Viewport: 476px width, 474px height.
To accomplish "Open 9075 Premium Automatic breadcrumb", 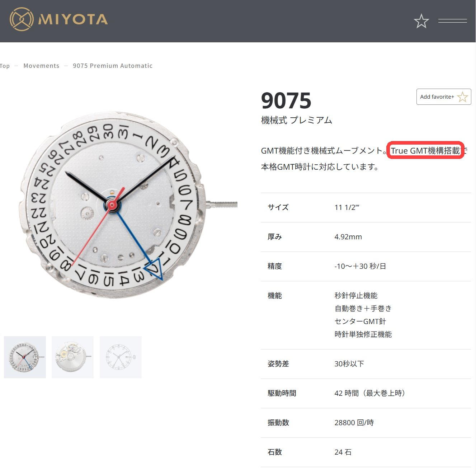I will pyautogui.click(x=113, y=66).
